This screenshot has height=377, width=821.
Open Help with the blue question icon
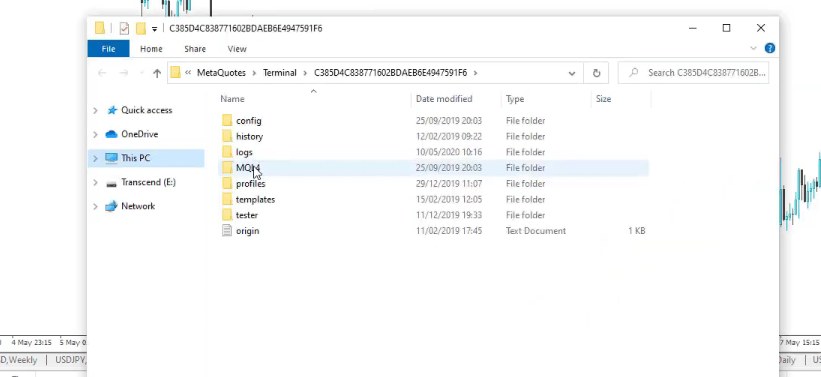pos(770,48)
